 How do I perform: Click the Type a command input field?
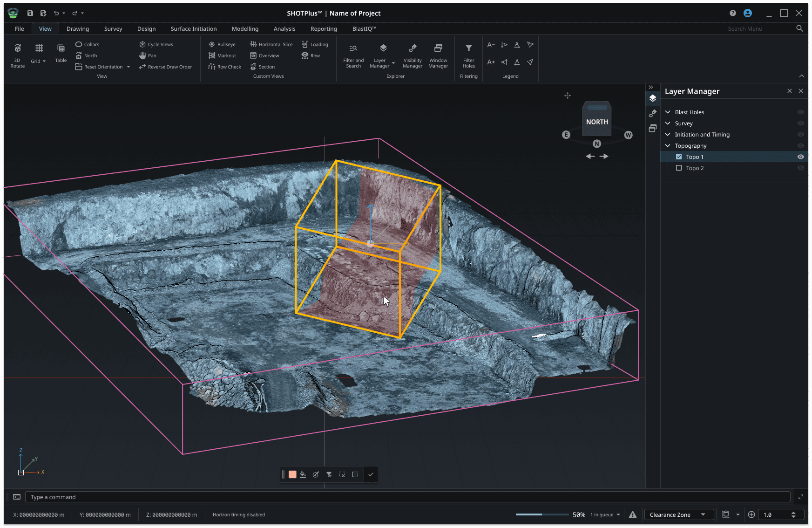click(x=407, y=497)
